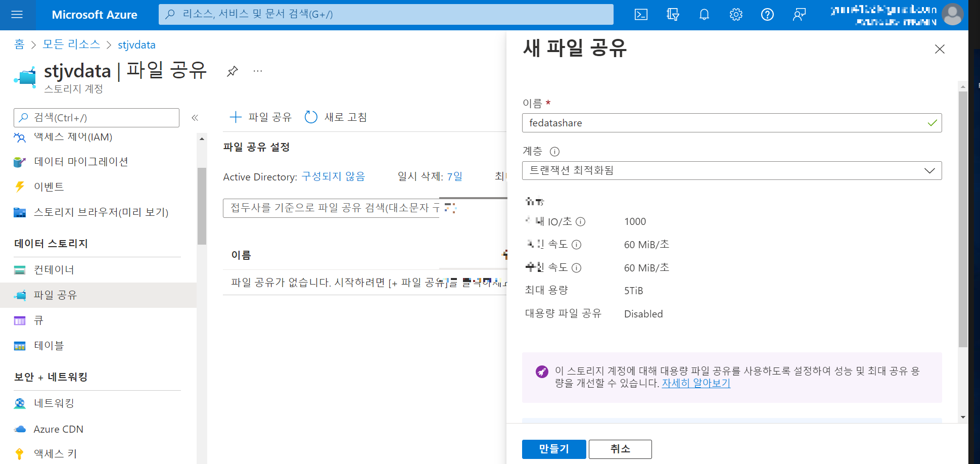Open portal settings gear

pos(736,15)
